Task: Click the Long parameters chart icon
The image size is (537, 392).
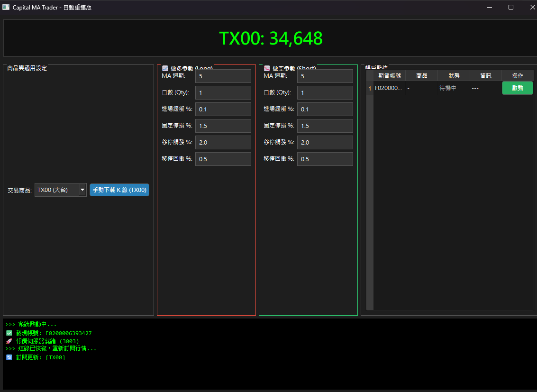Action: click(165, 68)
